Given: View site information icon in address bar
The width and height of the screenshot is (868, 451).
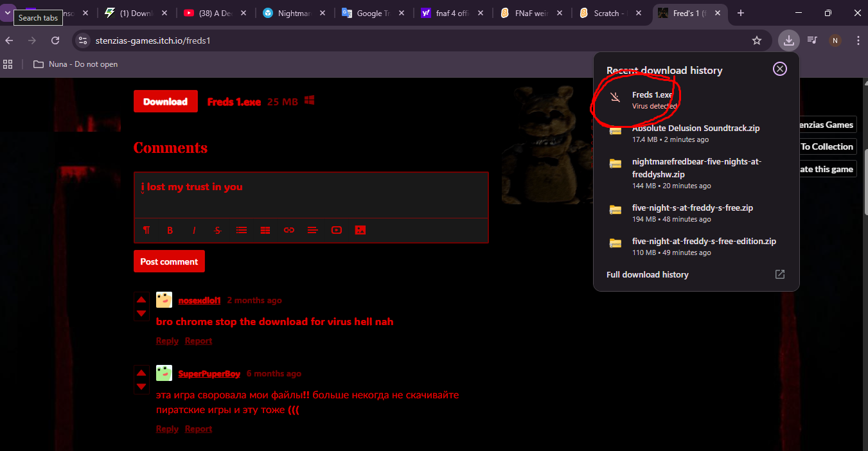Looking at the screenshot, I should 82,40.
